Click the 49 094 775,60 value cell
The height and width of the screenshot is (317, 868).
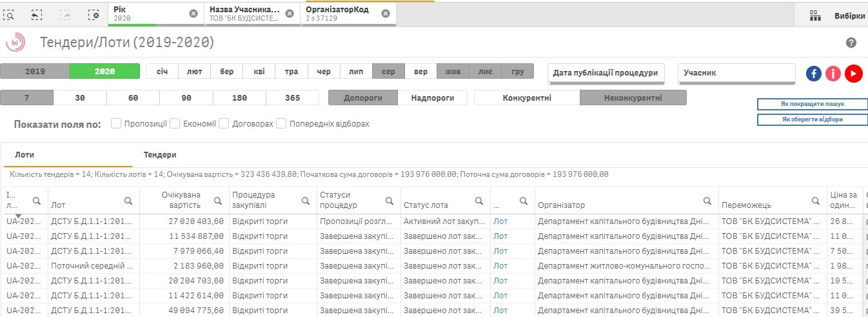[x=184, y=310]
